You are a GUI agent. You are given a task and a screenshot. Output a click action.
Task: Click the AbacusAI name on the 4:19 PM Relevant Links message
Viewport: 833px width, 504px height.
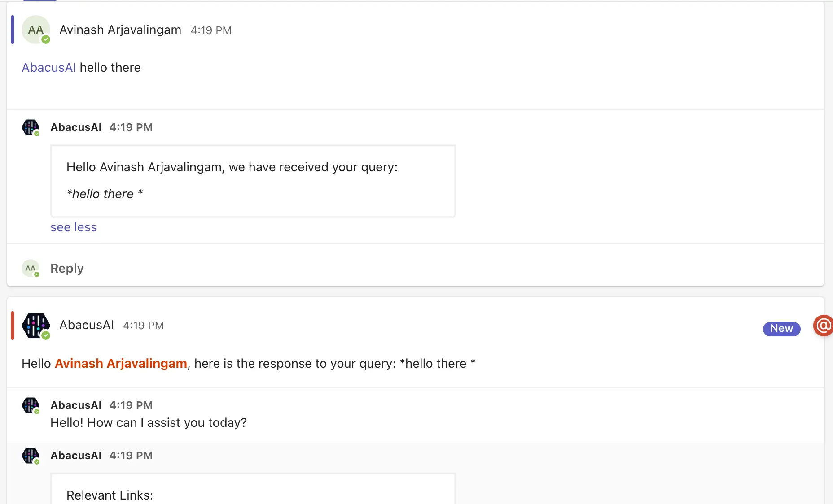point(76,455)
